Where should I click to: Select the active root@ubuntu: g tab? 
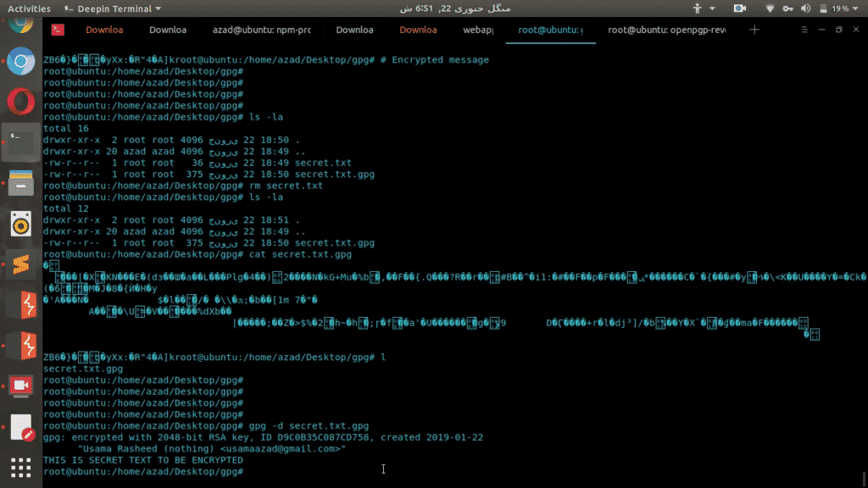(551, 30)
